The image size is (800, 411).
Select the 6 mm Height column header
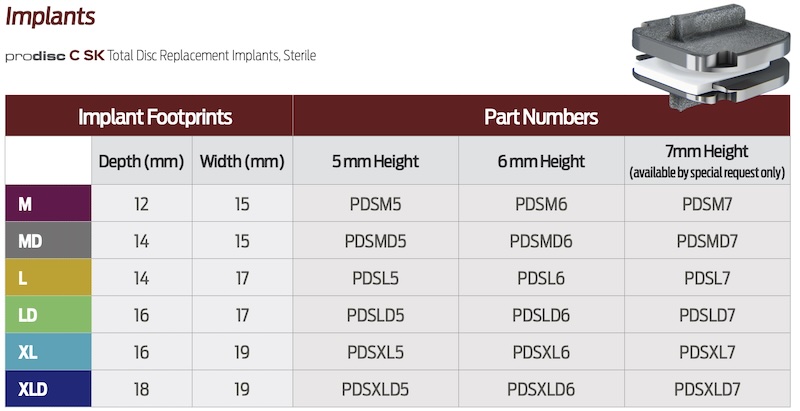point(541,161)
